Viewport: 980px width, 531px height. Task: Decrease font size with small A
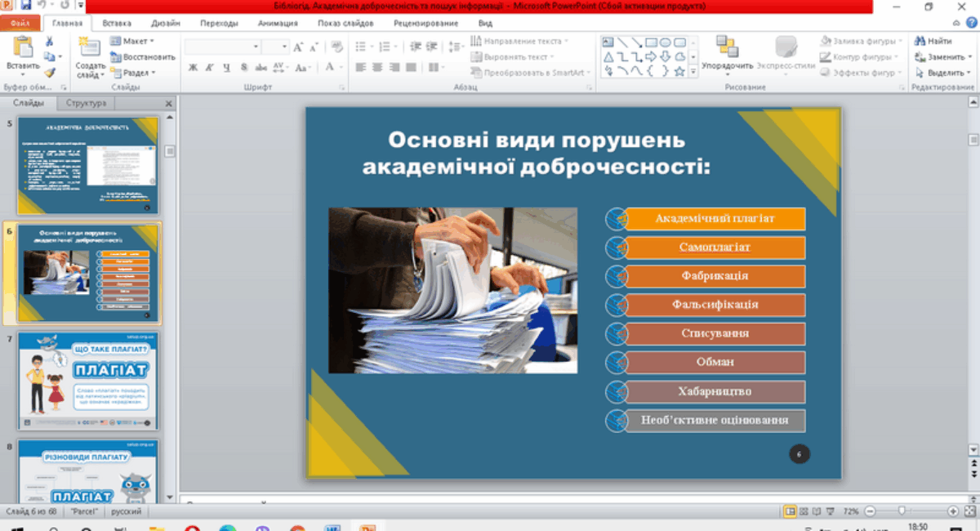pyautogui.click(x=314, y=47)
